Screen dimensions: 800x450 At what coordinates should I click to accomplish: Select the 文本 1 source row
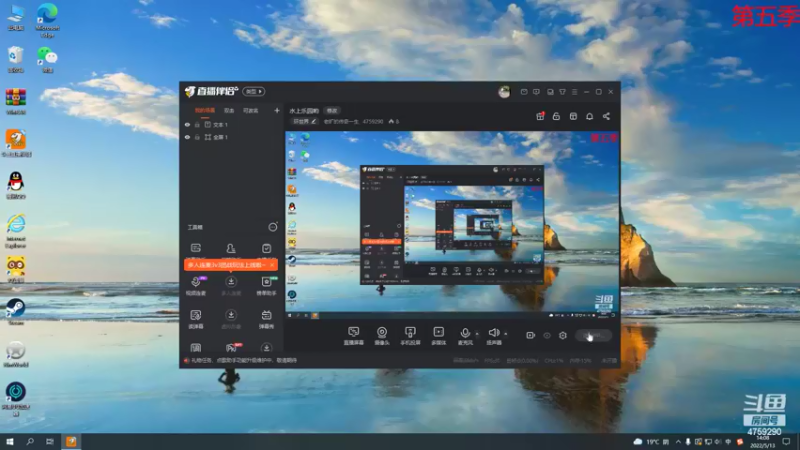232,124
